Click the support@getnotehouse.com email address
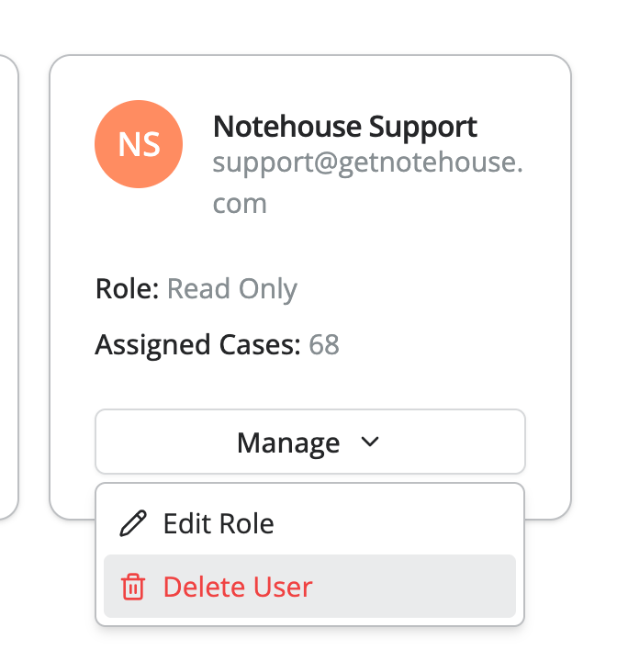Viewport: 617px width, 672px height. (x=368, y=183)
